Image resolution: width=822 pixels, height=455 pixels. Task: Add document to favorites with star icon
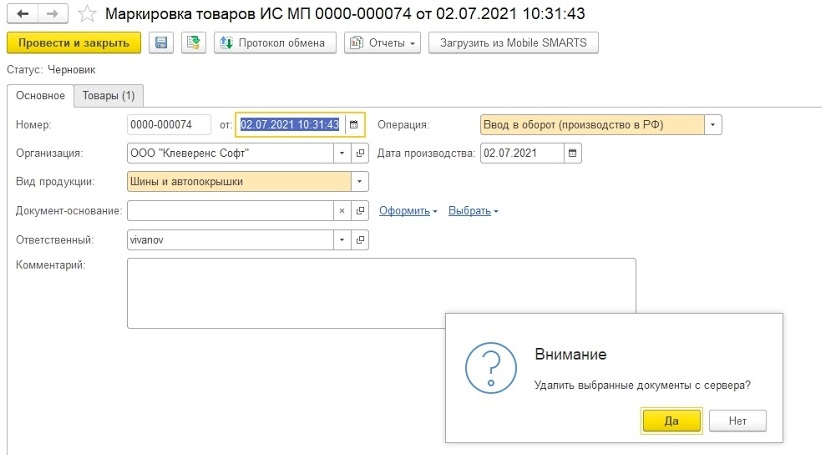(x=87, y=14)
